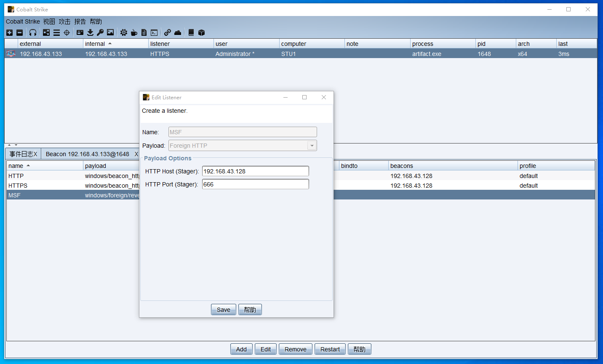This screenshot has height=364, width=603.
Task: Click artifact.exe in the session row
Action: [427, 54]
